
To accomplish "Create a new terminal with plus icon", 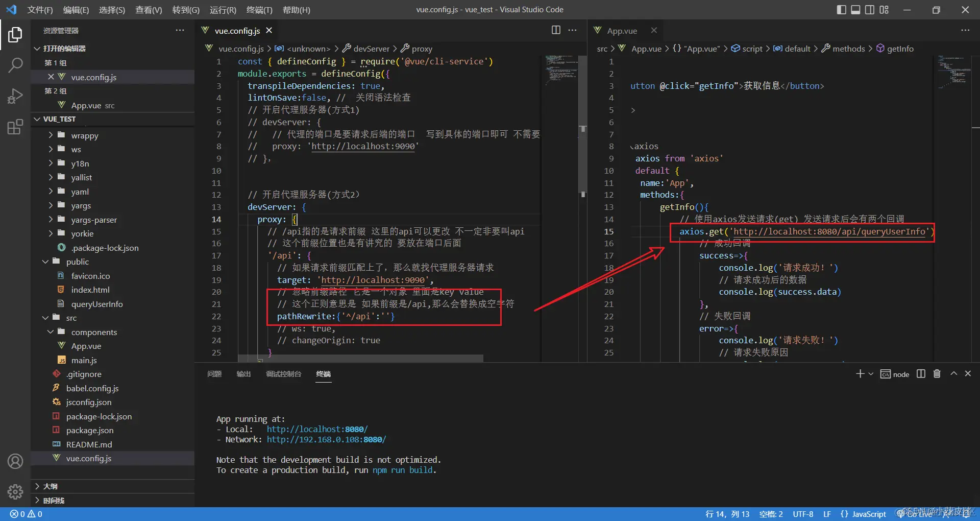I will [860, 374].
